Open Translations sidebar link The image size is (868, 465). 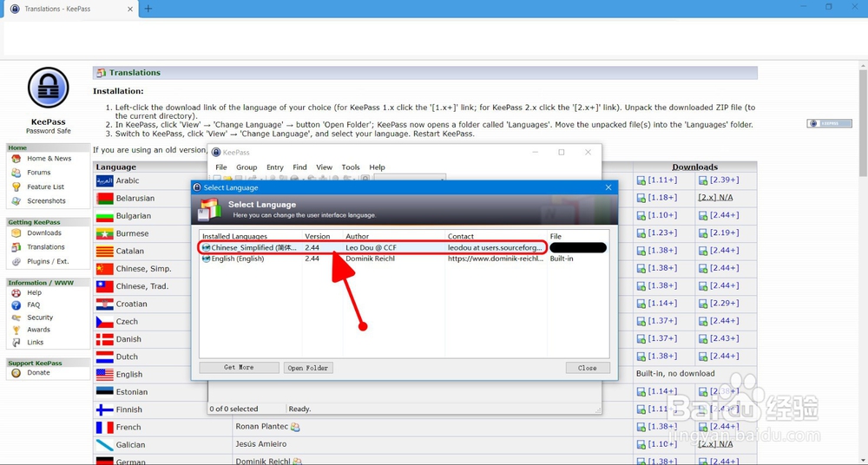(x=46, y=247)
